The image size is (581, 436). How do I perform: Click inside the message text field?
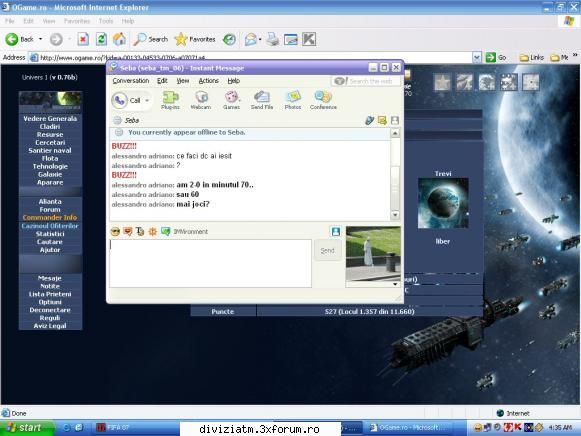point(210,263)
